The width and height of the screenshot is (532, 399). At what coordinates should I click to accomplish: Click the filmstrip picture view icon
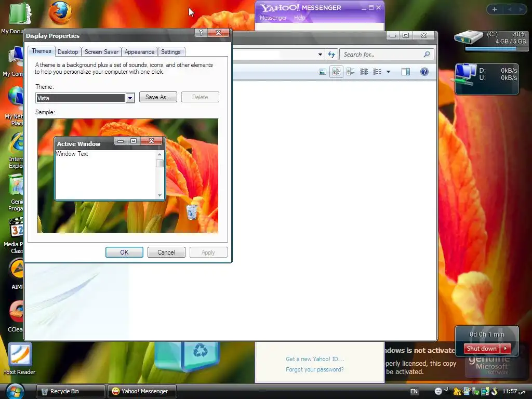pyautogui.click(x=323, y=72)
